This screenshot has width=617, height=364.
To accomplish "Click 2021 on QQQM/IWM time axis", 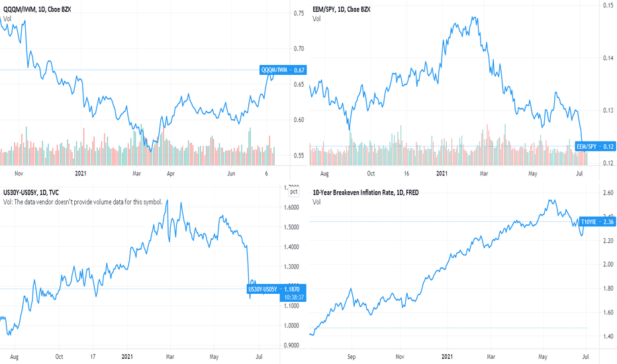I will point(81,173).
